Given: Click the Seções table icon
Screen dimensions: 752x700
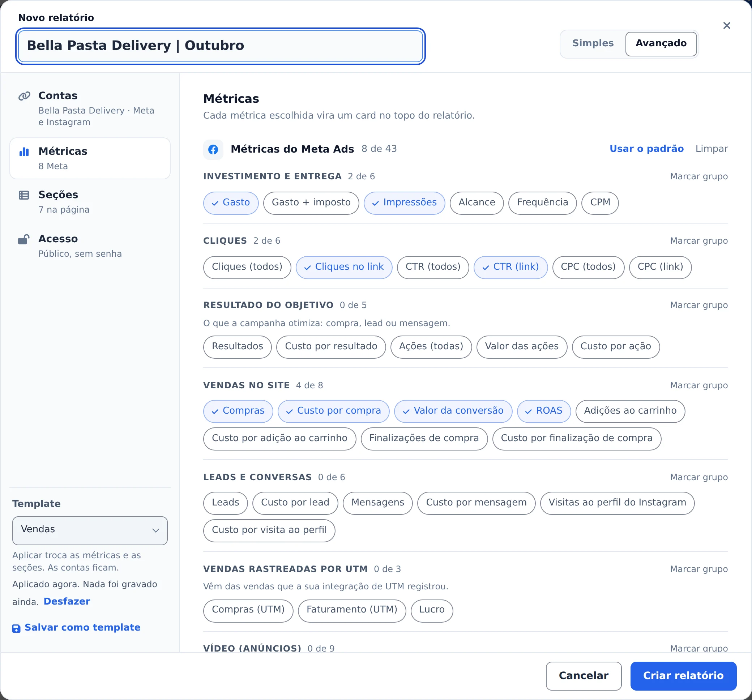Looking at the screenshot, I should (24, 195).
